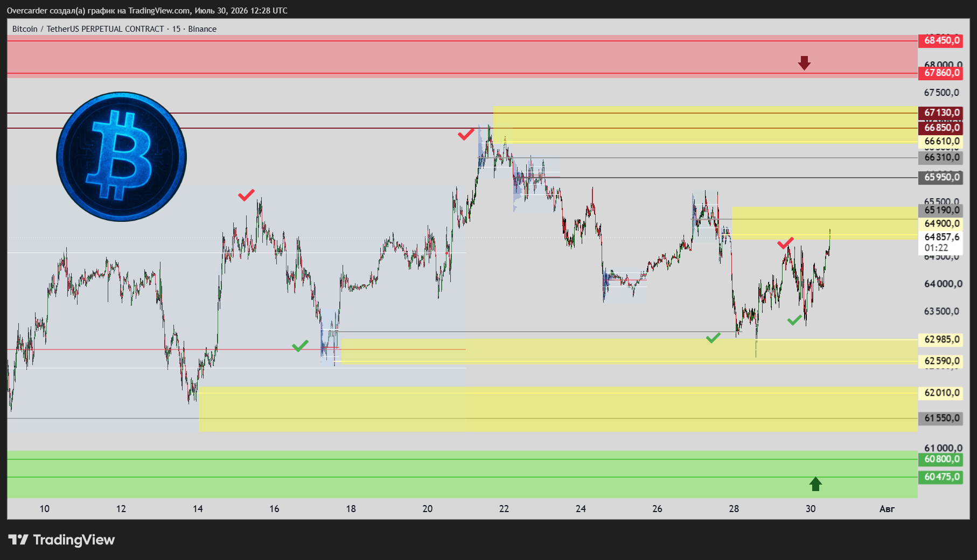Click the caption 'Overcarder создал(а) график на TradingView.com'
This screenshot has height=560, width=977.
(99, 11)
